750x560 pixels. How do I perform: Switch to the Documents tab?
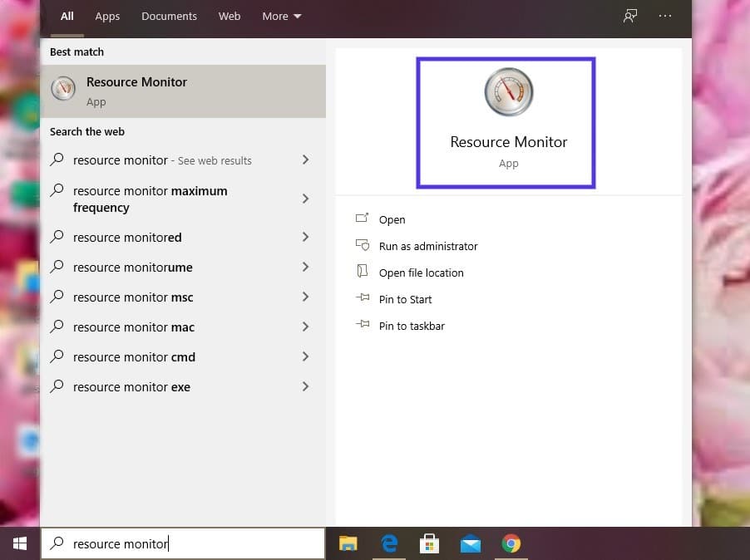tap(169, 15)
